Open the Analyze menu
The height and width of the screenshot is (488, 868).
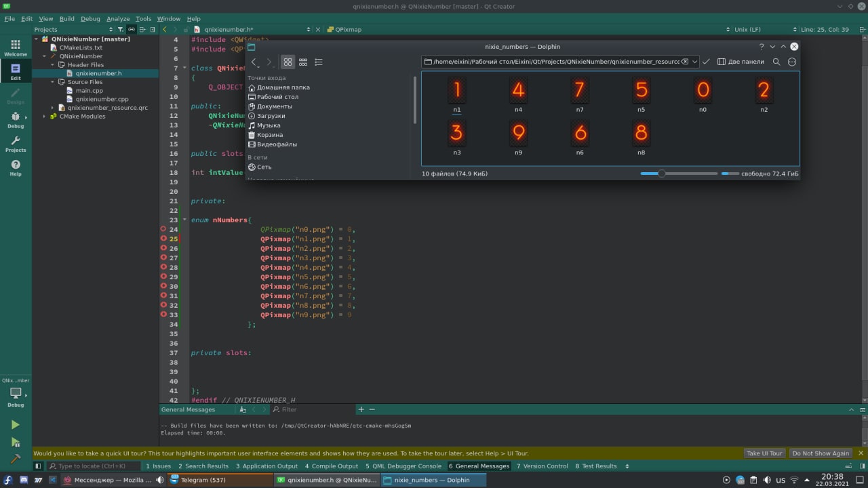[x=118, y=19]
